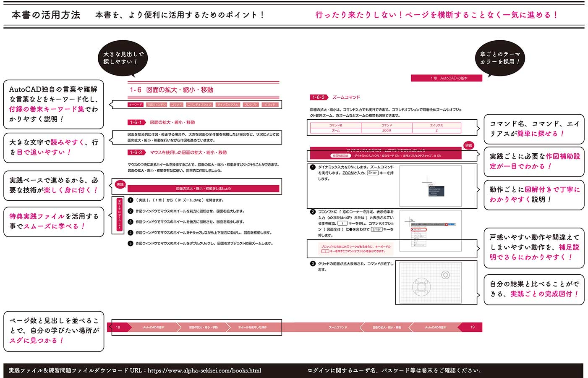Click the red 実践 badge near the zoom exercise
The width and height of the screenshot is (588, 378).
point(469,145)
